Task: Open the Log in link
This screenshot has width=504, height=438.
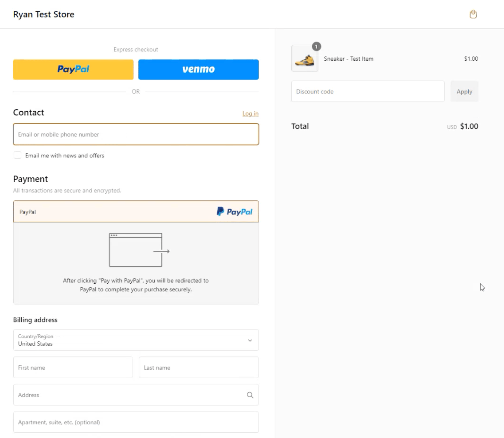Action: click(x=250, y=113)
